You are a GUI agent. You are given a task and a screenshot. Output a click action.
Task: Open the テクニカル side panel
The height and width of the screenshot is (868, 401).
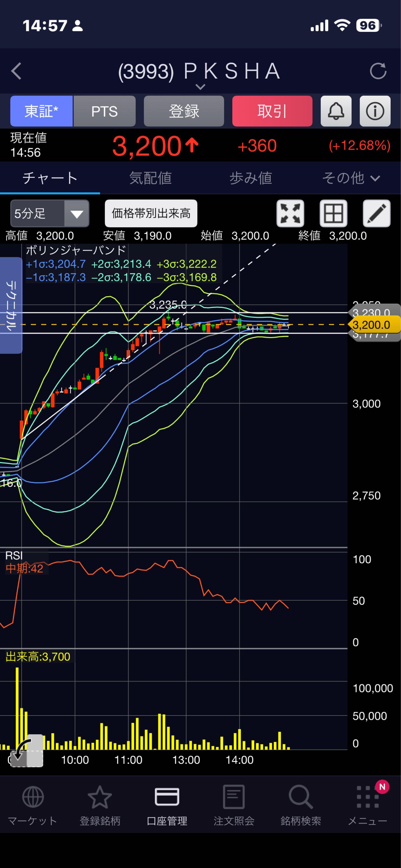11,305
